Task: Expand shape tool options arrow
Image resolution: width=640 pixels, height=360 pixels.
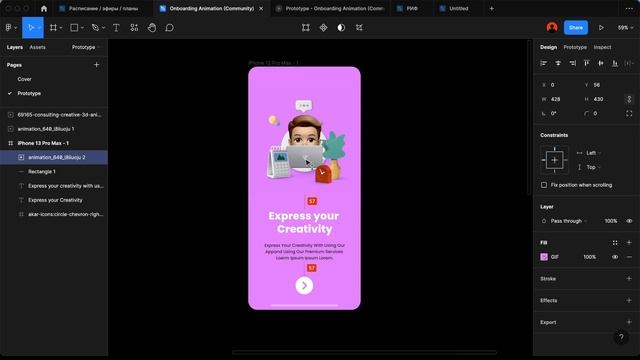Action: pyautogui.click(x=82, y=28)
